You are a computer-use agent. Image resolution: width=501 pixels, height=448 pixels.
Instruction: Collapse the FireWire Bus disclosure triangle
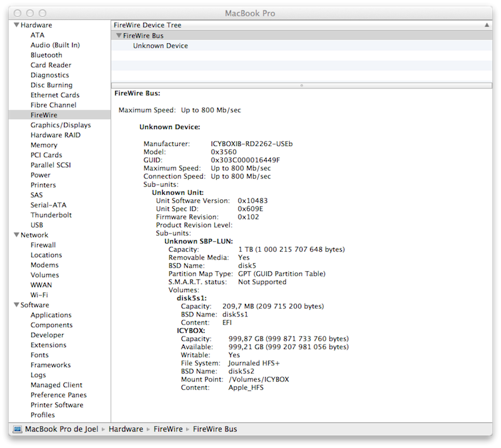click(119, 36)
